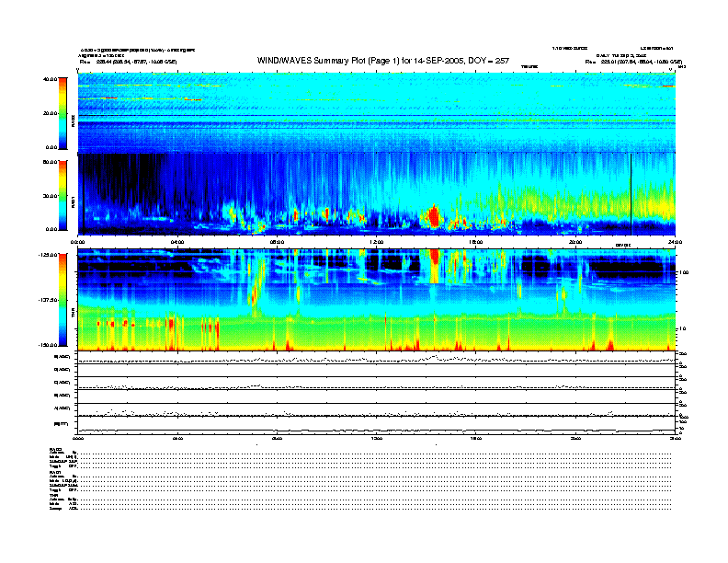The width and height of the screenshot is (728, 563).
Task: Click the 04:00 label under RAD1 spectrogram
Action: (x=177, y=242)
